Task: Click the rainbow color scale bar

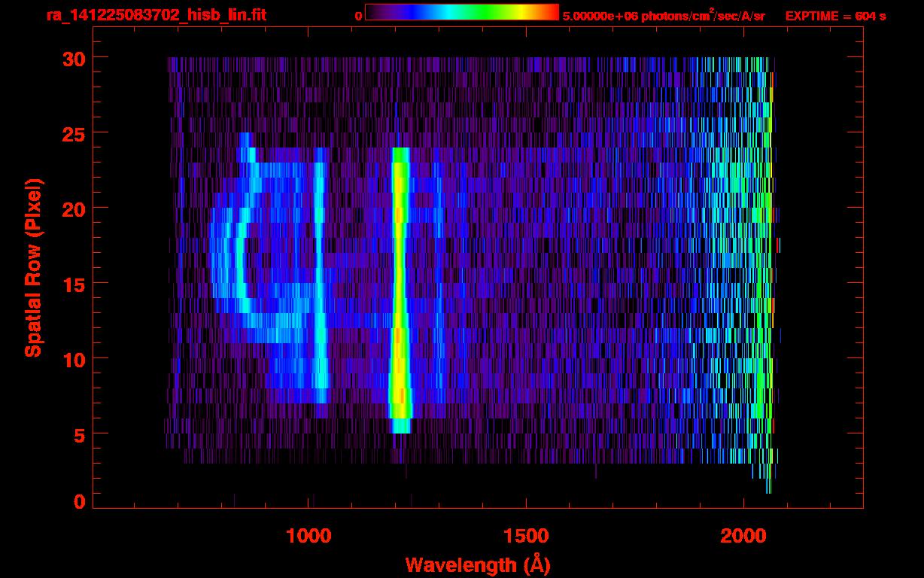Action: (462, 12)
